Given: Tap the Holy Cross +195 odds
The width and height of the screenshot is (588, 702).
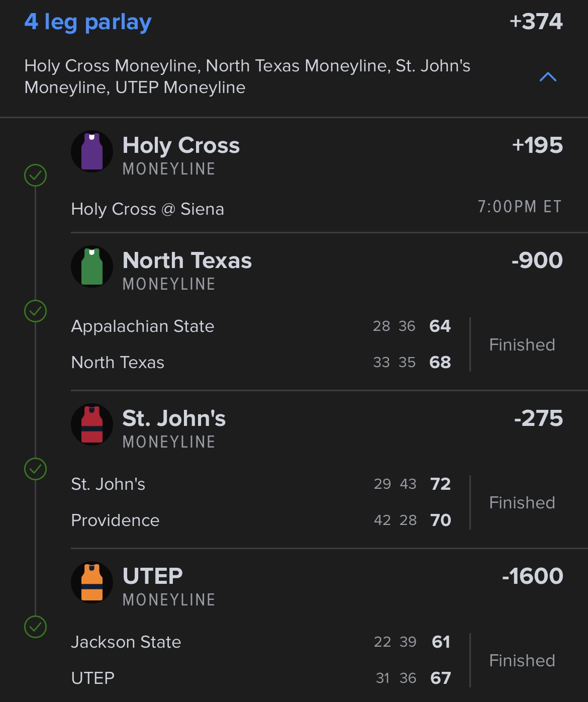Looking at the screenshot, I should coord(537,145).
